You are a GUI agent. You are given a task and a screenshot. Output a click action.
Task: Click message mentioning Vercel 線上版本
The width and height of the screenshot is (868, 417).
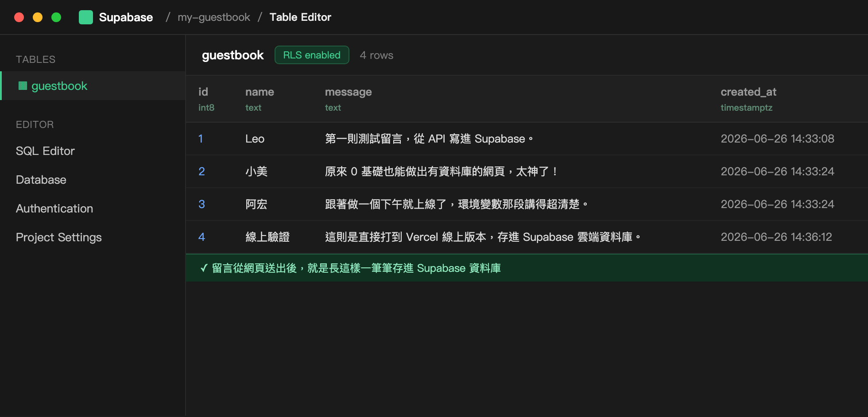coord(483,237)
